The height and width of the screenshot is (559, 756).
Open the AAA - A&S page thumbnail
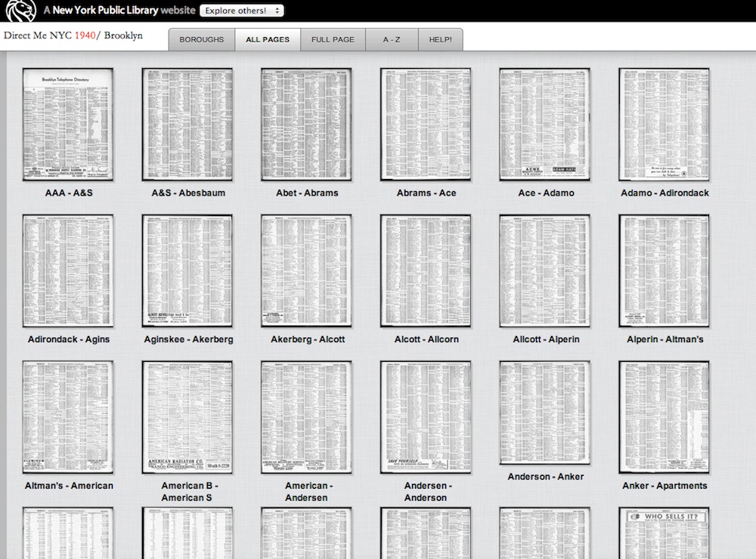(x=68, y=125)
